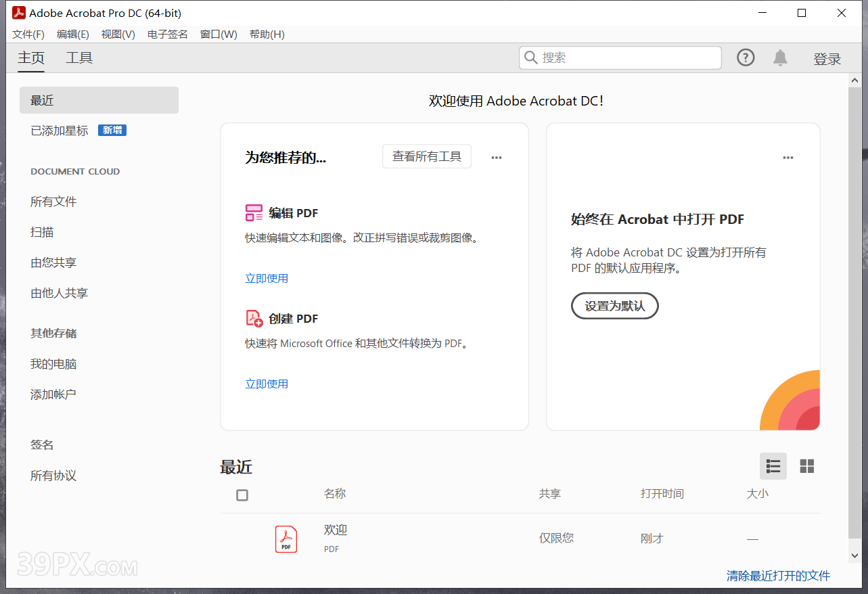Screen dimensions: 868x594
Task: Open the 编辑(E) menu
Action: point(73,35)
